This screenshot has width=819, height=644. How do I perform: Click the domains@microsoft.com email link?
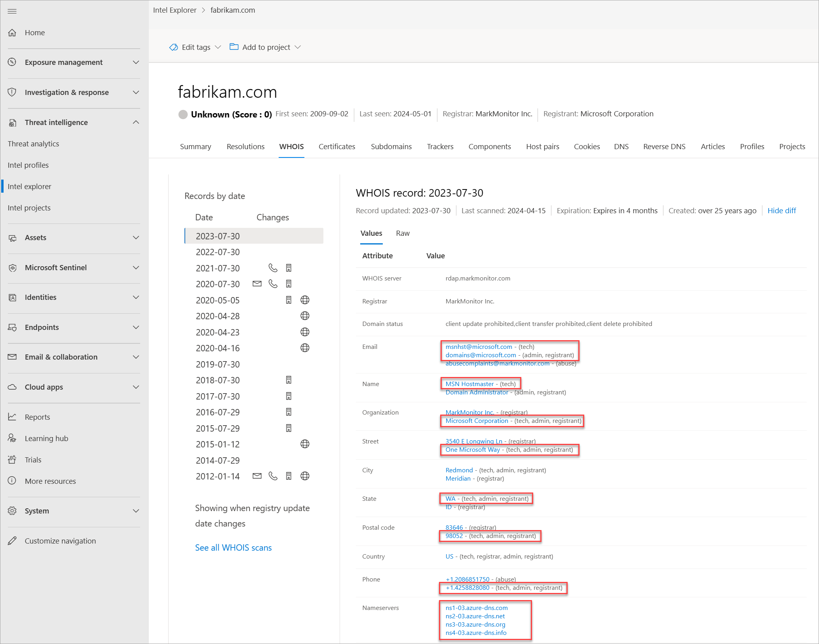click(x=481, y=355)
